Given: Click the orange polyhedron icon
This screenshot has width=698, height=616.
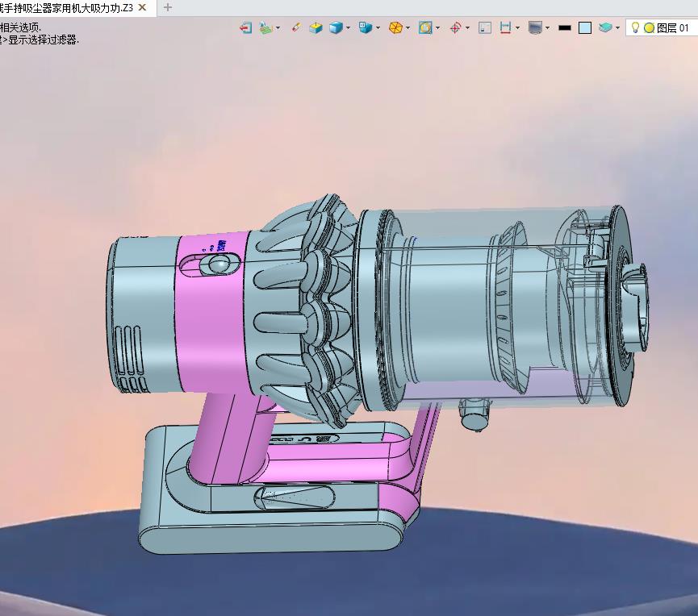Looking at the screenshot, I should point(395,28).
